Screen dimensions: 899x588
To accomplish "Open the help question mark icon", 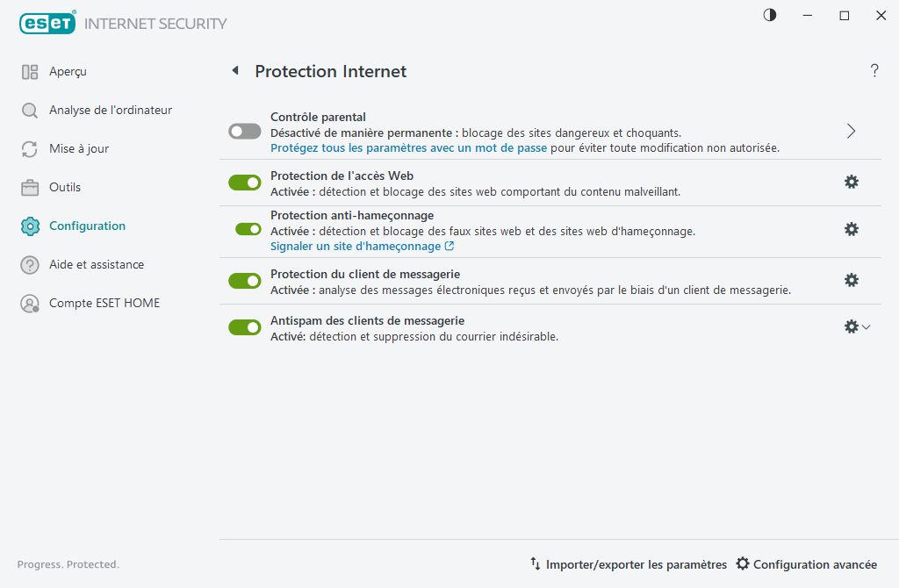I will [x=874, y=71].
